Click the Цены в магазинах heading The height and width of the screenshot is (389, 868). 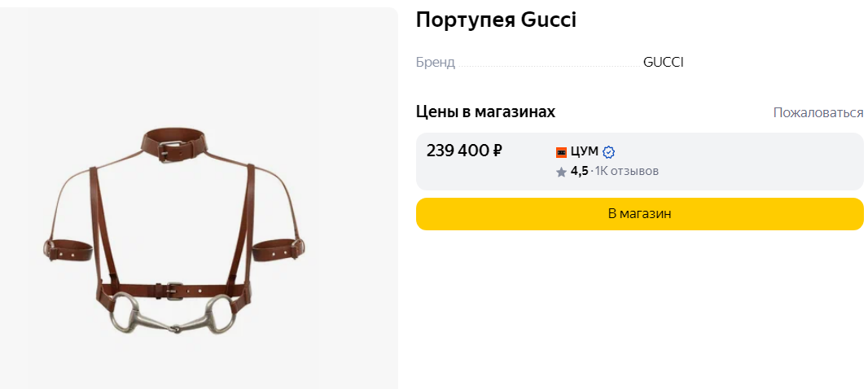tap(485, 111)
